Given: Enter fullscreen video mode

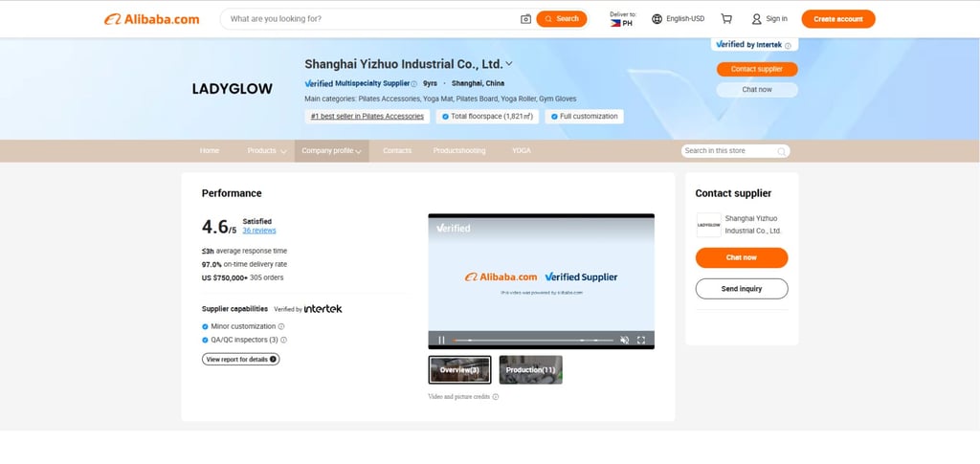Looking at the screenshot, I should (x=640, y=340).
